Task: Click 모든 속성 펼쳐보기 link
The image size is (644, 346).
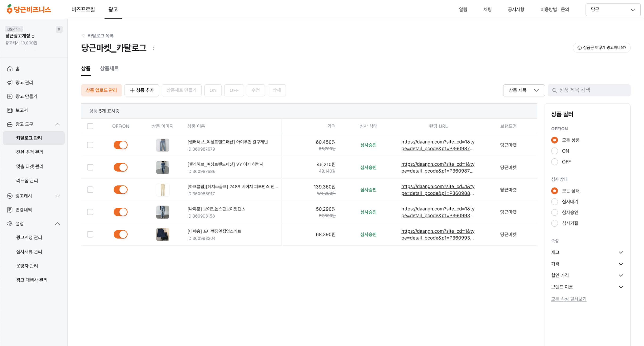Action: (569, 299)
